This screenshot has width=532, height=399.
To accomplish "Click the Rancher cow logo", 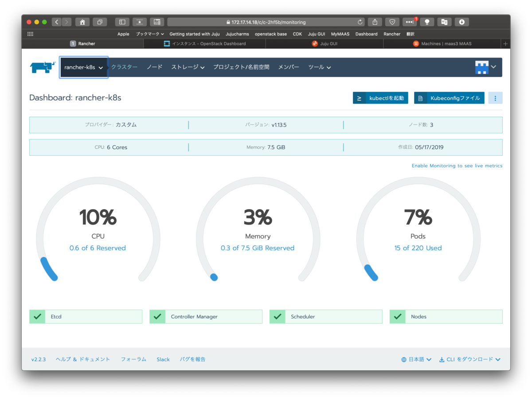I will [42, 67].
